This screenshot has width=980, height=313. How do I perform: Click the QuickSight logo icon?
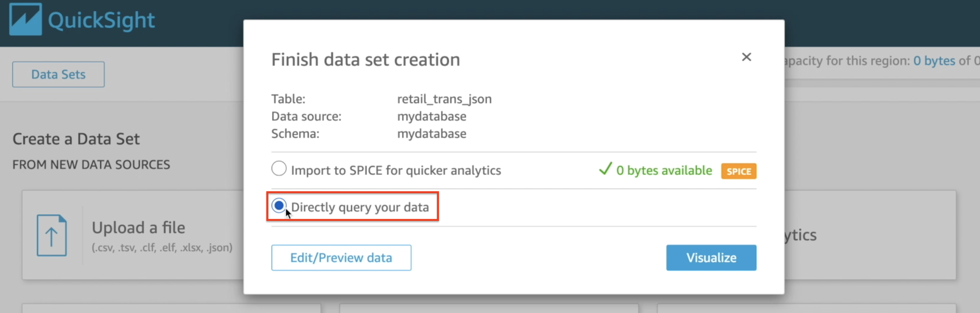(x=25, y=19)
